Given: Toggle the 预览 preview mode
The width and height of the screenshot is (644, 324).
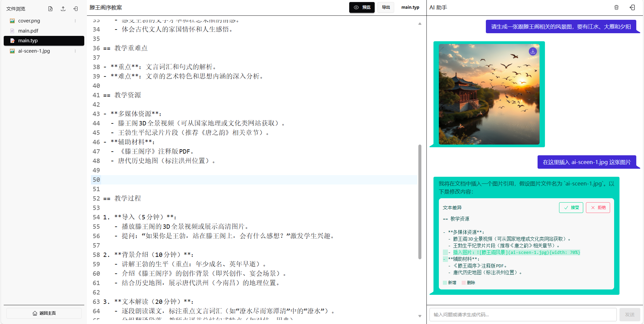Looking at the screenshot, I should (362, 7).
